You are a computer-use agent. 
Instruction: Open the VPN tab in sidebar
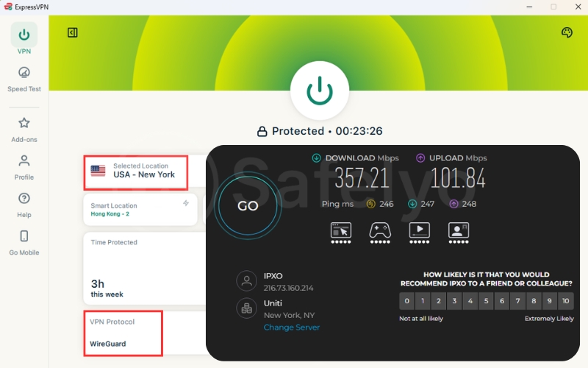pyautogui.click(x=24, y=39)
